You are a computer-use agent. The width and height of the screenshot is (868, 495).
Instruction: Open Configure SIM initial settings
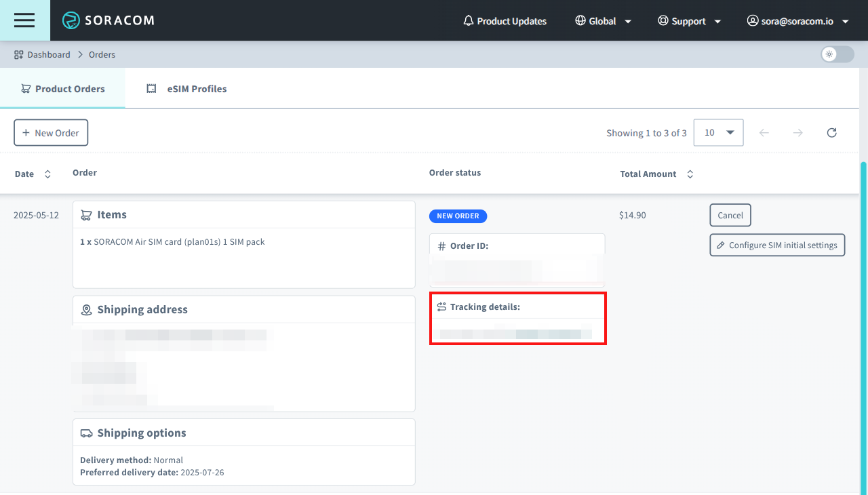coord(777,245)
